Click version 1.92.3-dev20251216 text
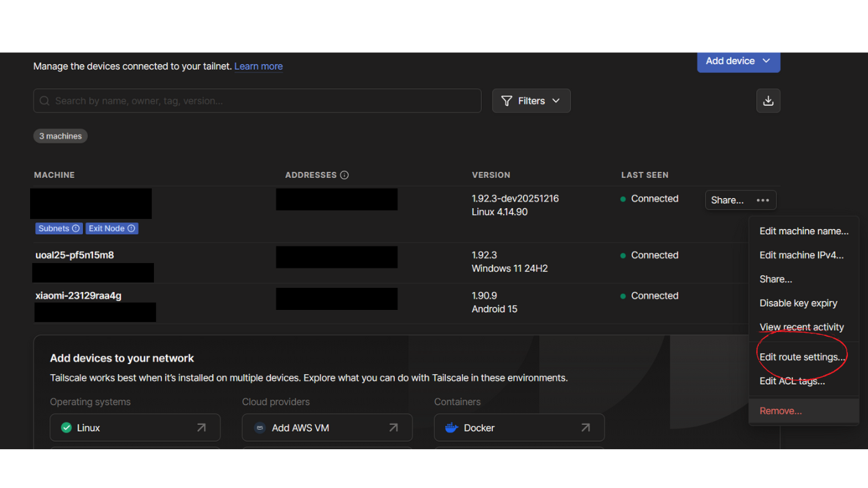Viewport: 868px width, 488px height. pos(515,199)
